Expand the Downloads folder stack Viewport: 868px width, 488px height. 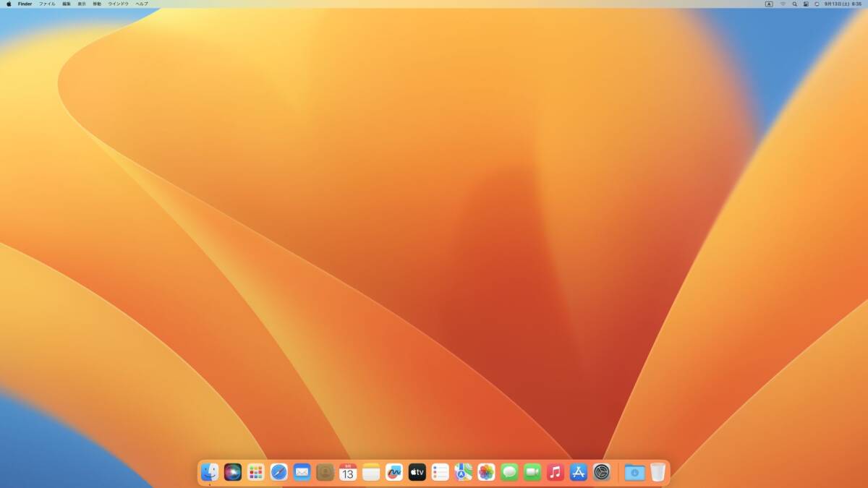coord(634,473)
